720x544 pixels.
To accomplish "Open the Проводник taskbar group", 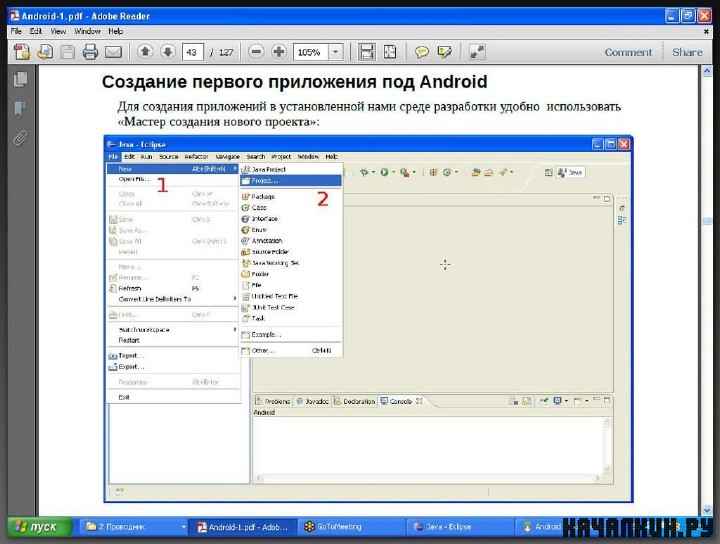I will (131, 527).
